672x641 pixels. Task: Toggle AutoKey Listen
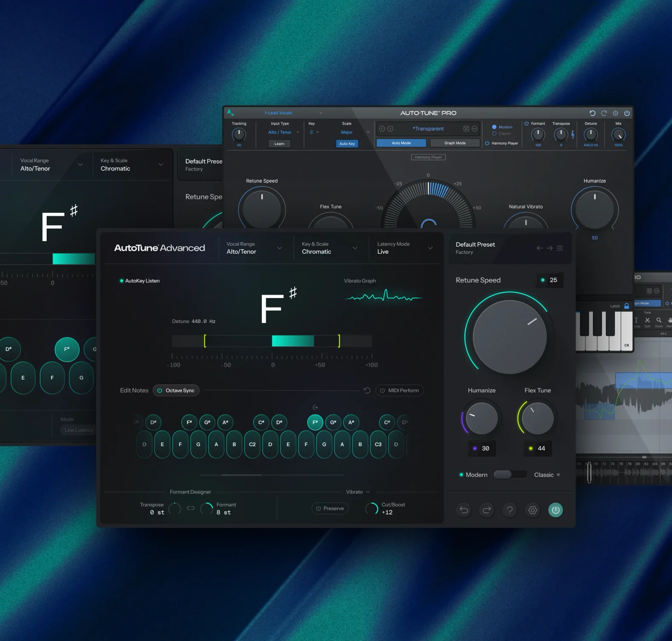coord(140,281)
